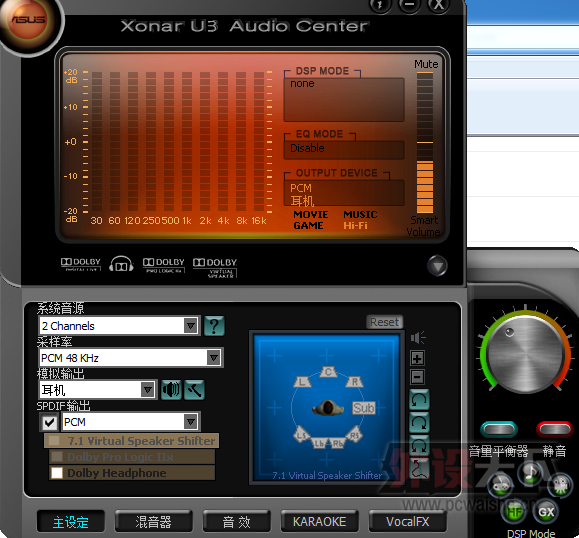Click the both-directions rotation button

[x=419, y=445]
